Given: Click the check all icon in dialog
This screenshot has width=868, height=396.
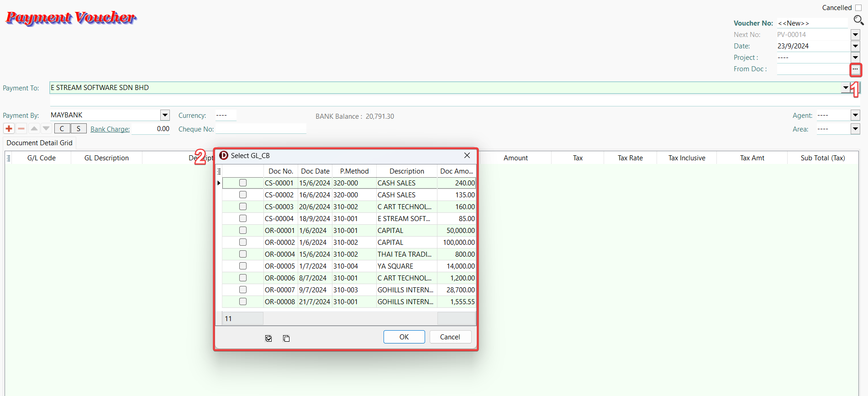Looking at the screenshot, I should point(268,338).
